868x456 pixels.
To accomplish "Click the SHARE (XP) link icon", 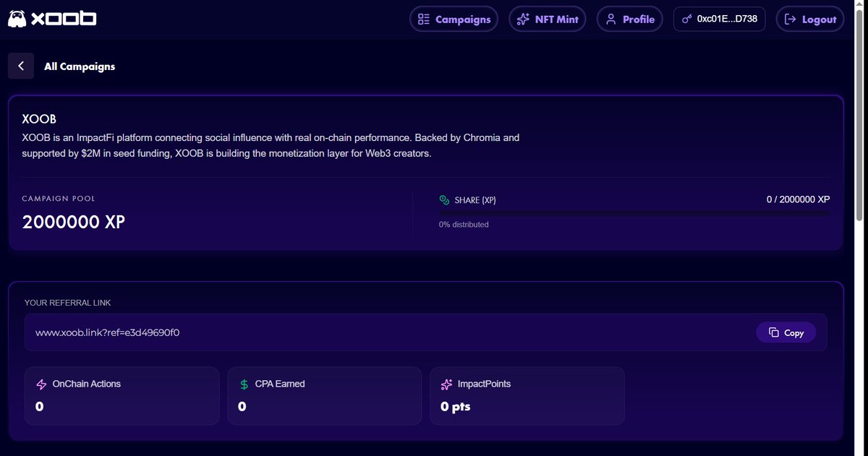I will [x=445, y=200].
